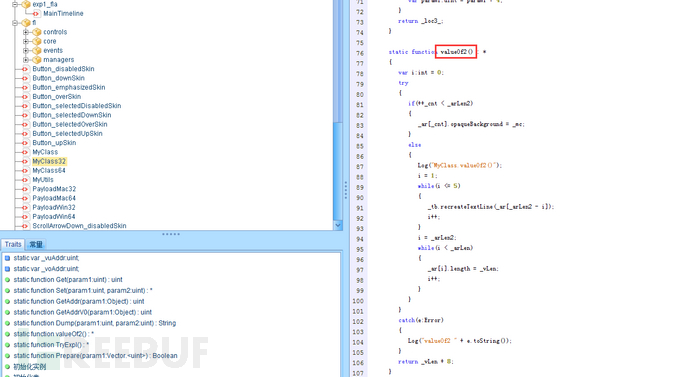This screenshot has height=377, width=690.
Task: Click the green icon next to Prepare function
Action: tap(7, 356)
